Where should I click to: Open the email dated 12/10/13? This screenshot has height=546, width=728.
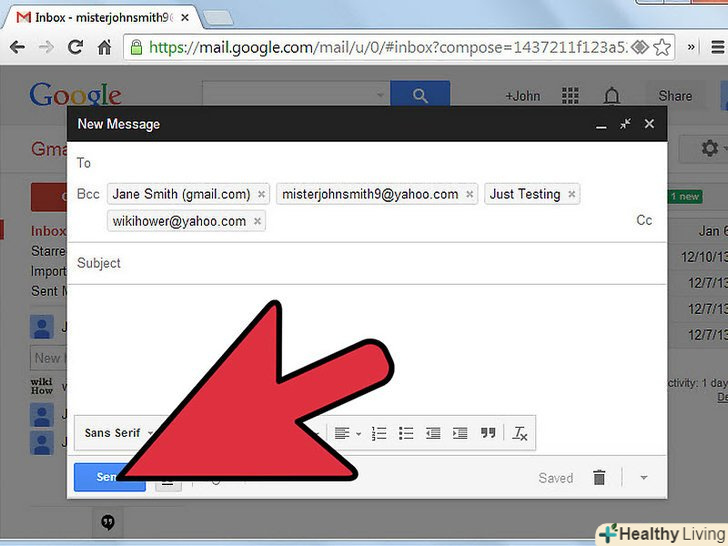coord(704,257)
